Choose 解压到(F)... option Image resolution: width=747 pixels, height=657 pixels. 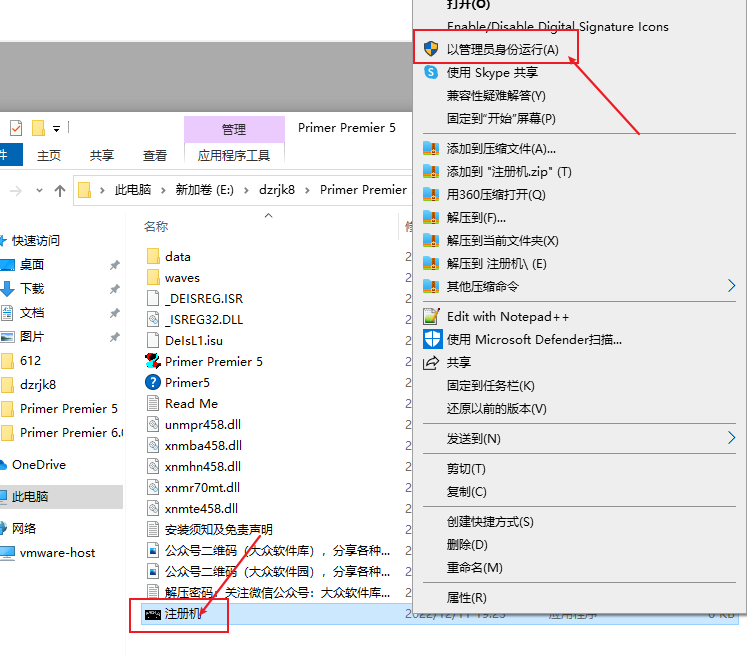point(476,218)
